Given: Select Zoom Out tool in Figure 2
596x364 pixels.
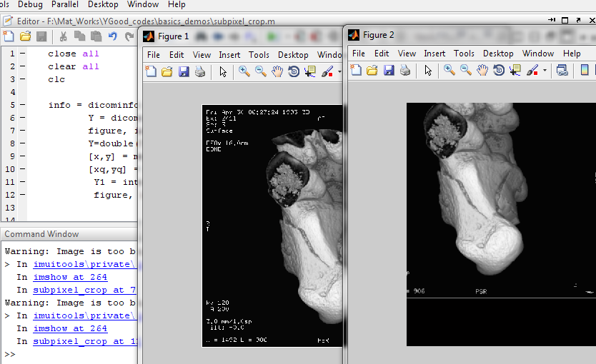Looking at the screenshot, I should click(x=466, y=70).
